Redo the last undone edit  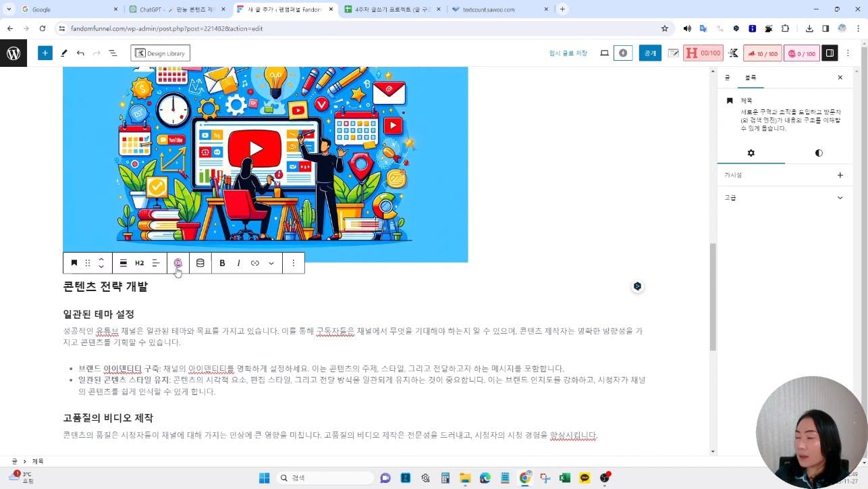click(x=97, y=53)
